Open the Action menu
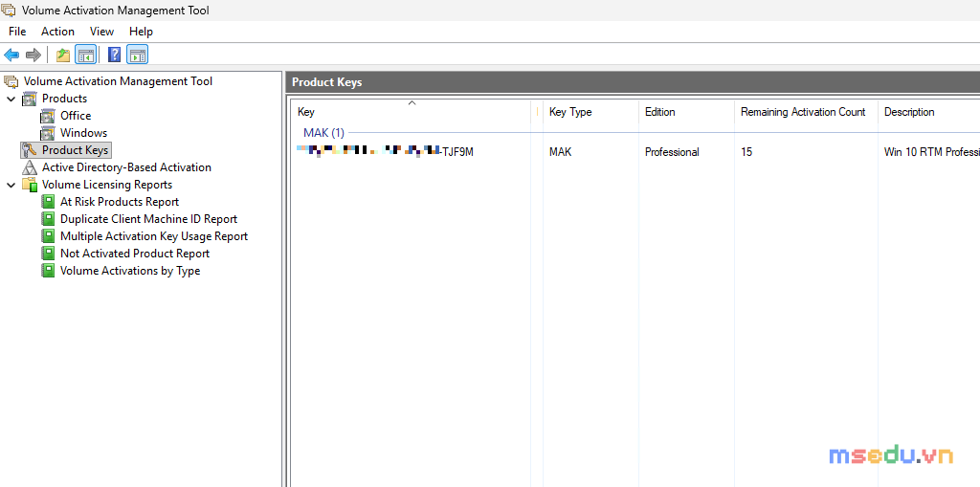This screenshot has width=980, height=487. coord(57,32)
